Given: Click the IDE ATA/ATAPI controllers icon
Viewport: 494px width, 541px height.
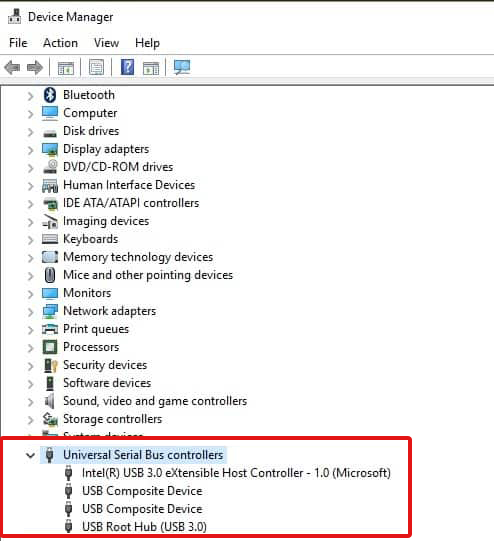Looking at the screenshot, I should pos(50,204).
